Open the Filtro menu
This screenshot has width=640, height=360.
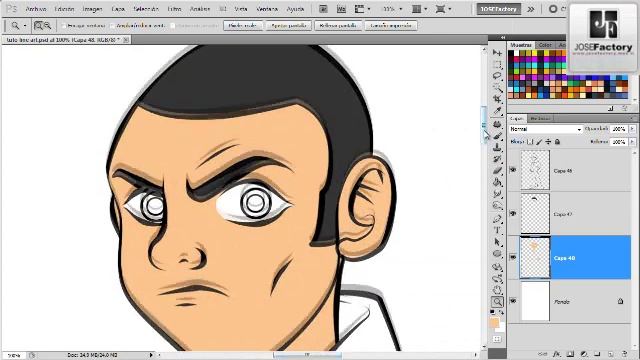[174, 9]
